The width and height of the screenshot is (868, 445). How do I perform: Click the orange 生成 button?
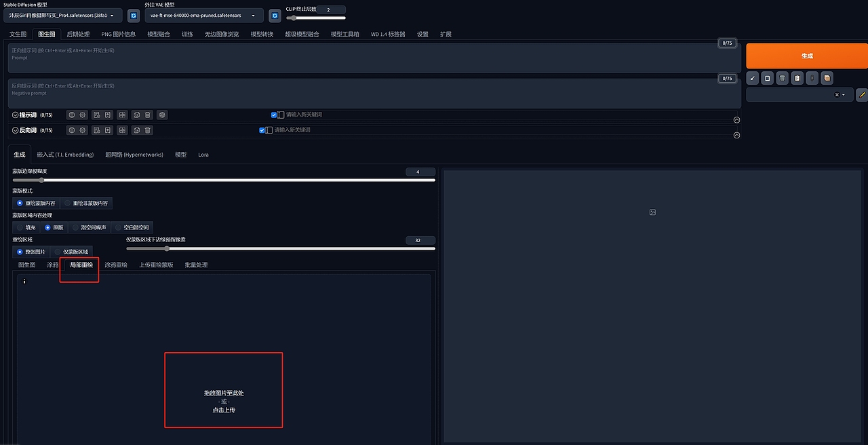(x=806, y=56)
